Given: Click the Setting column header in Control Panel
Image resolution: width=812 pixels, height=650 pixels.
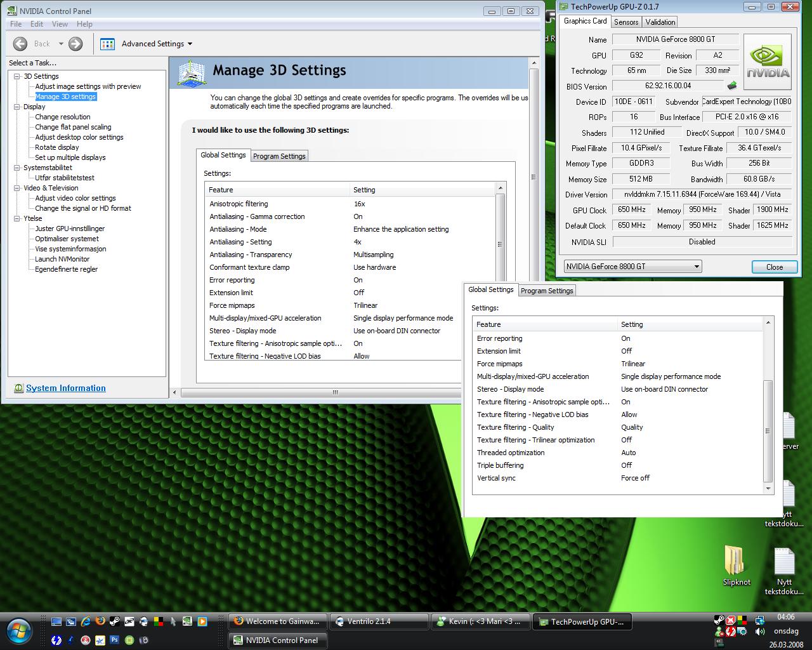Looking at the screenshot, I should [x=422, y=190].
